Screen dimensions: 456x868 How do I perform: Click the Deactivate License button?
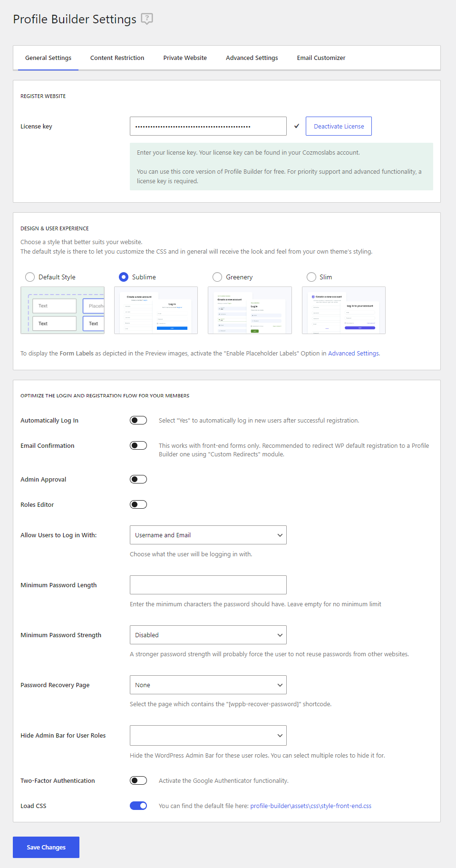339,126
